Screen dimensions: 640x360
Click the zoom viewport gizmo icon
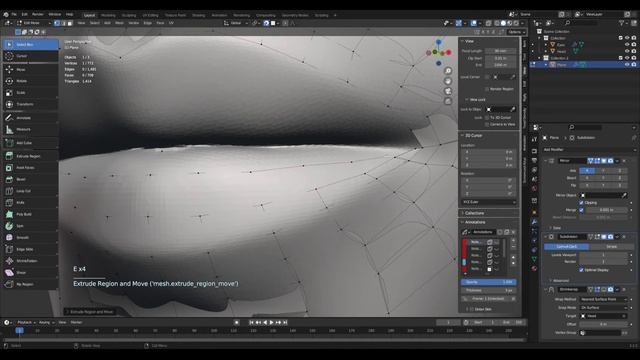[448, 71]
